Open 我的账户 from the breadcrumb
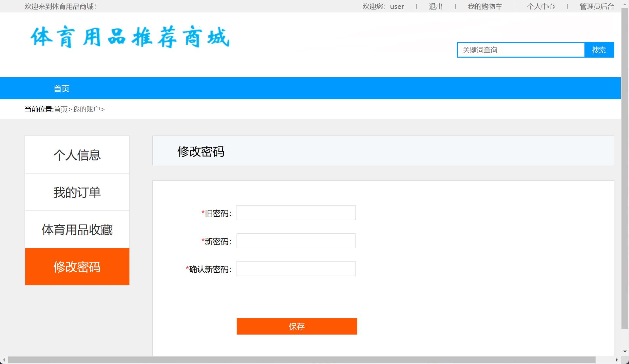The height and width of the screenshot is (364, 629). pyautogui.click(x=87, y=109)
